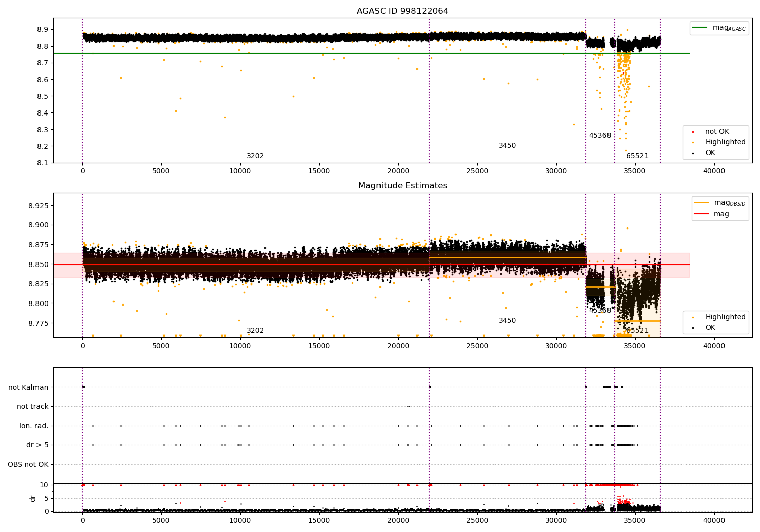Click '3450' annotation in Magnitude Estimates plot
The image size is (760, 532).
507,321
